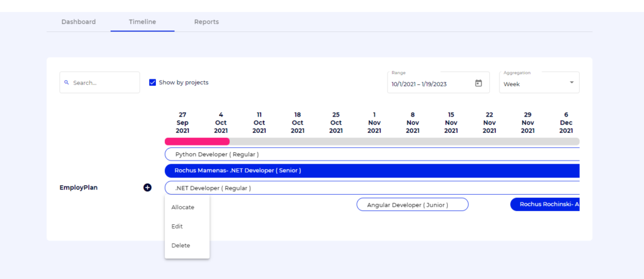Select the 22 Nov 2021 week header
The height and width of the screenshot is (279, 644).
pyautogui.click(x=489, y=123)
